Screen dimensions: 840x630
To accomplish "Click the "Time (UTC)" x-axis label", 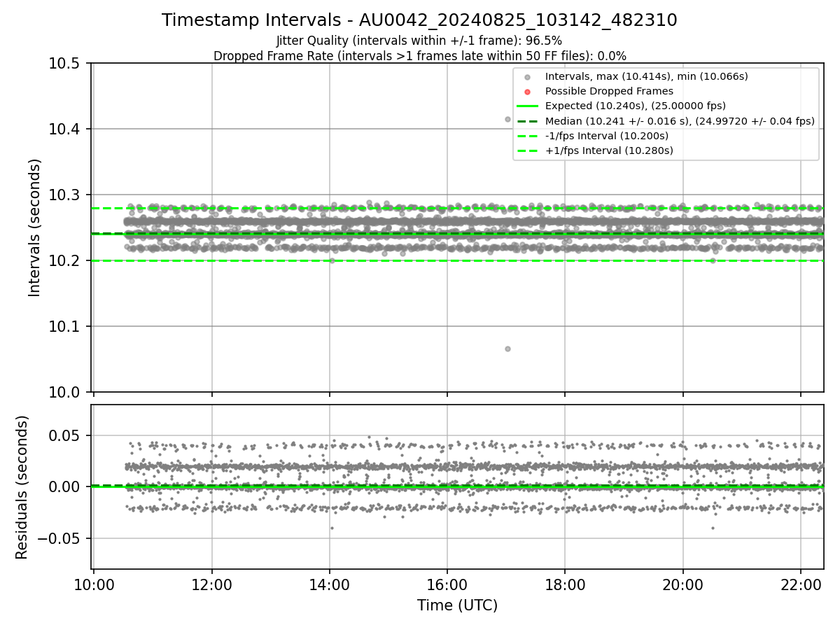I will coord(458,605).
